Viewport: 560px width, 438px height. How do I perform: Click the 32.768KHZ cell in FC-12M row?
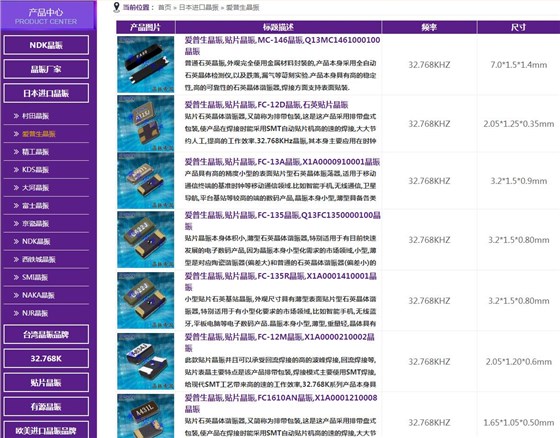[x=429, y=362]
